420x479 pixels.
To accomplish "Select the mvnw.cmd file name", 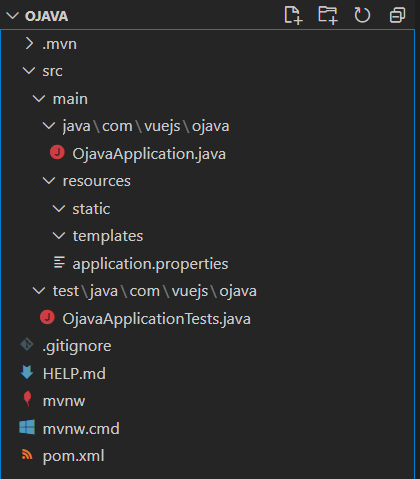I will click(x=81, y=428).
